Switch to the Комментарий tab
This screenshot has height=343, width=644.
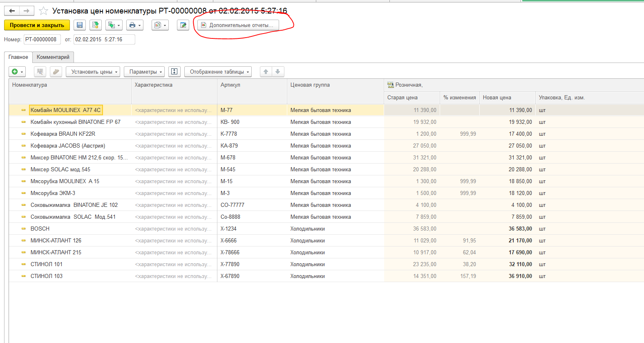[x=53, y=57]
